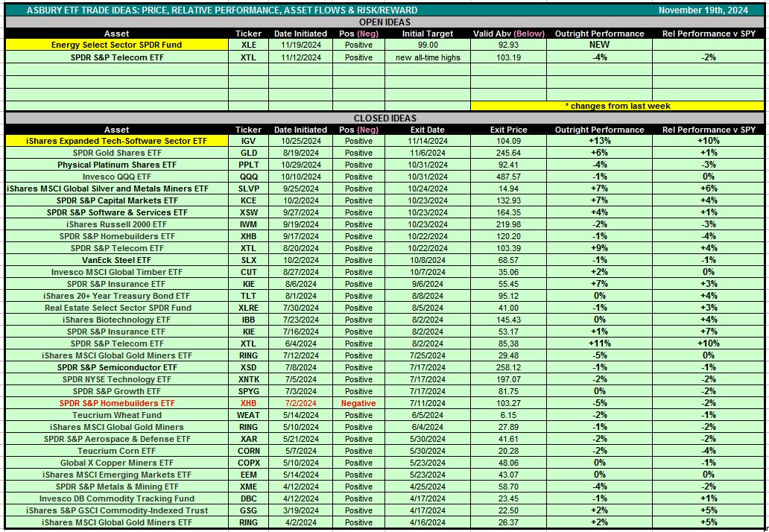
Task: Click the Energy Select Sector SPDR Fund cell
Action: click(x=116, y=45)
